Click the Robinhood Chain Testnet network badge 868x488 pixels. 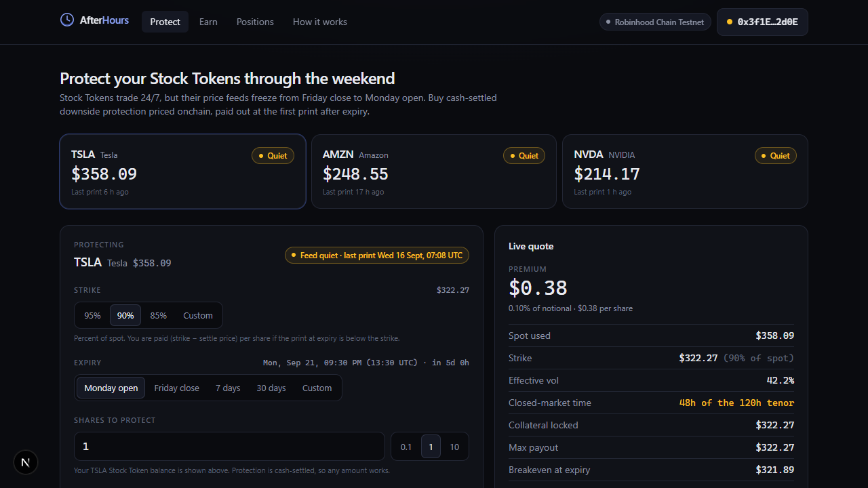click(655, 22)
